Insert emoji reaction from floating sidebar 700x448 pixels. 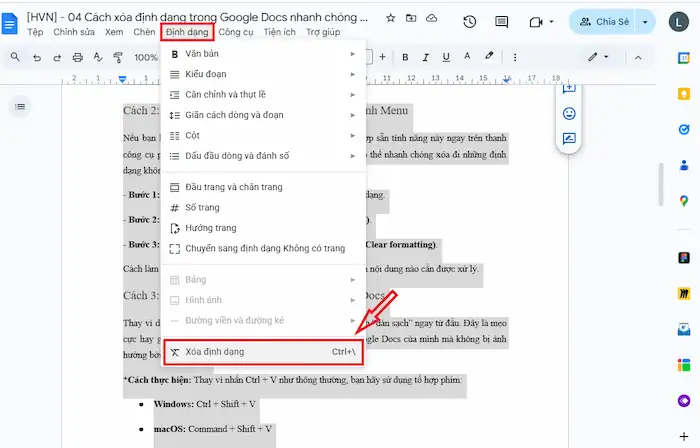click(x=569, y=114)
